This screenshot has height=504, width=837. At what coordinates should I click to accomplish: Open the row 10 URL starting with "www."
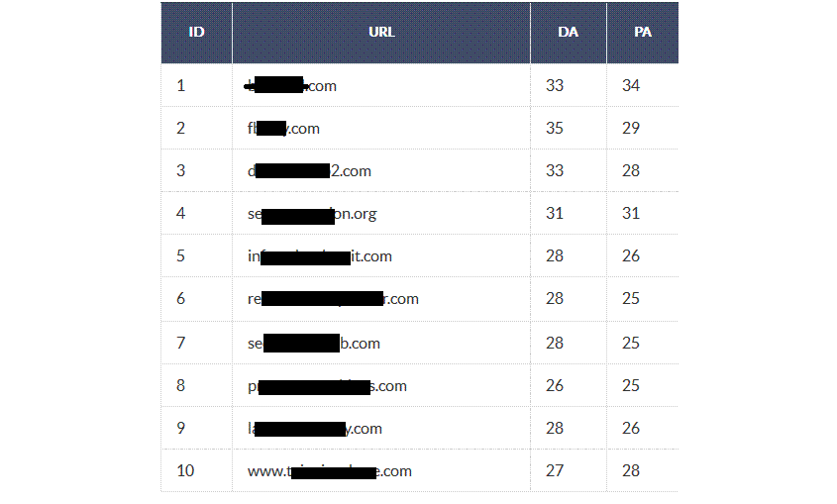coord(329,471)
